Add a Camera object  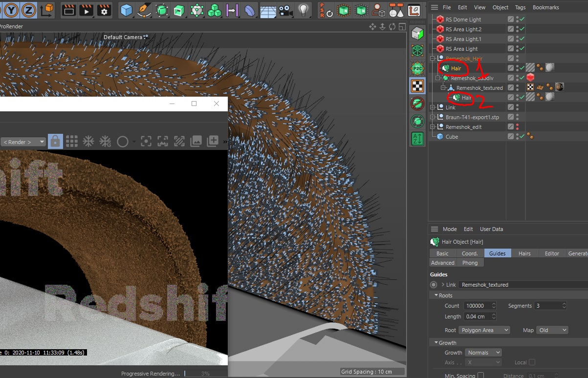pos(285,9)
